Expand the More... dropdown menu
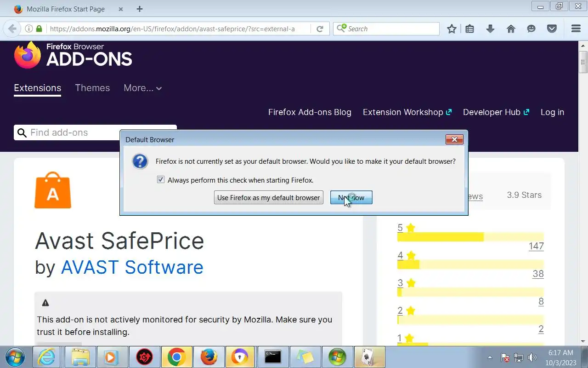 pyautogui.click(x=142, y=88)
